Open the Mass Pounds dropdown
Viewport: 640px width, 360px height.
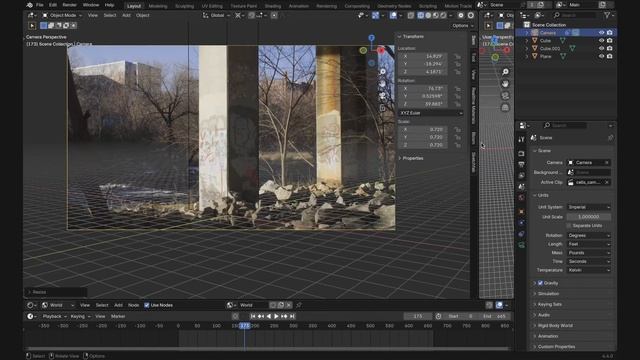coord(589,253)
